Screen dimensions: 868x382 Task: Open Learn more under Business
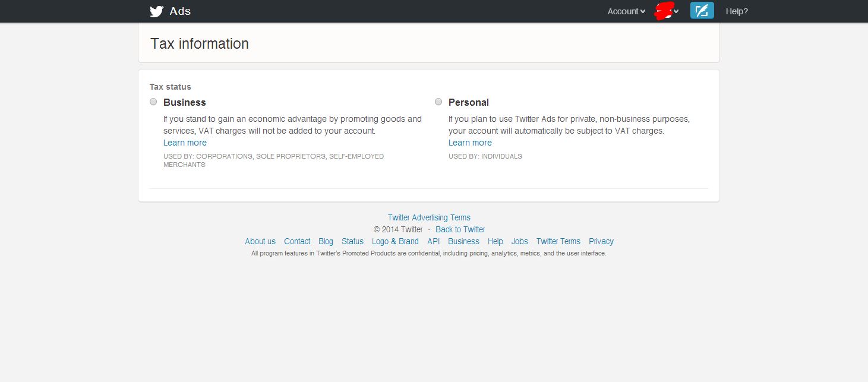[185, 143]
